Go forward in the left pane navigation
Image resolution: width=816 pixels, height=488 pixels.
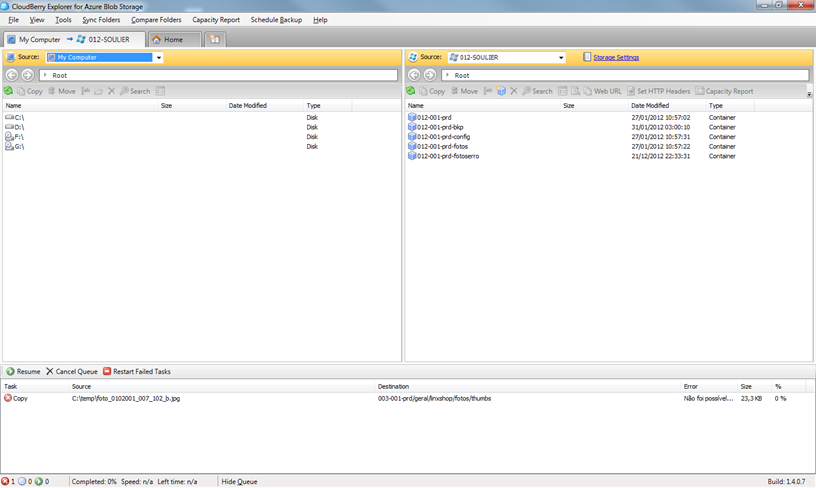[x=28, y=75]
